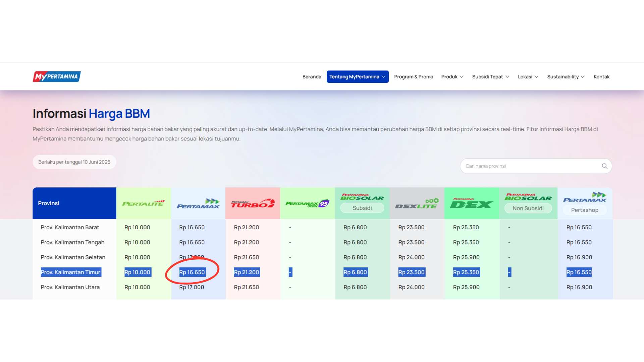
Task: Click the Dexlite column logo
Action: click(x=417, y=203)
